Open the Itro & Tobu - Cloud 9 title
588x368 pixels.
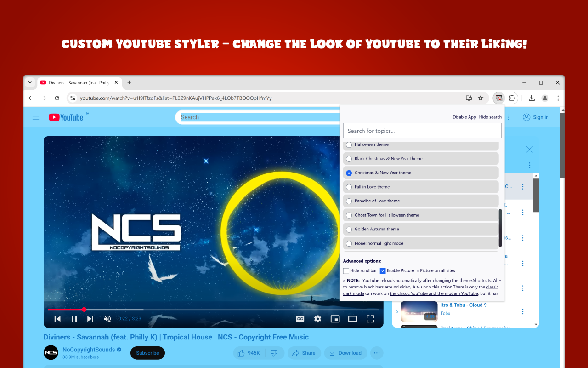(464, 305)
